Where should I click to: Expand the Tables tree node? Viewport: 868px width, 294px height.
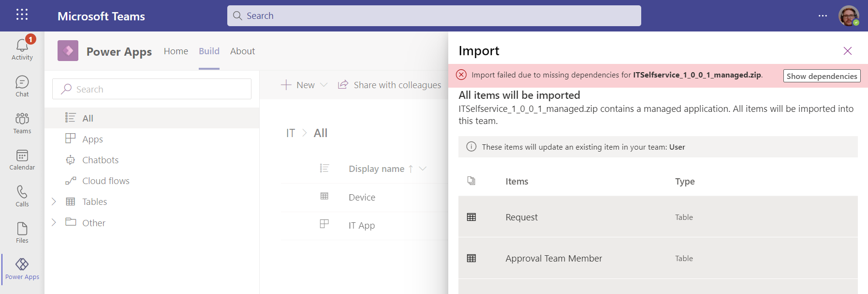[x=54, y=201]
